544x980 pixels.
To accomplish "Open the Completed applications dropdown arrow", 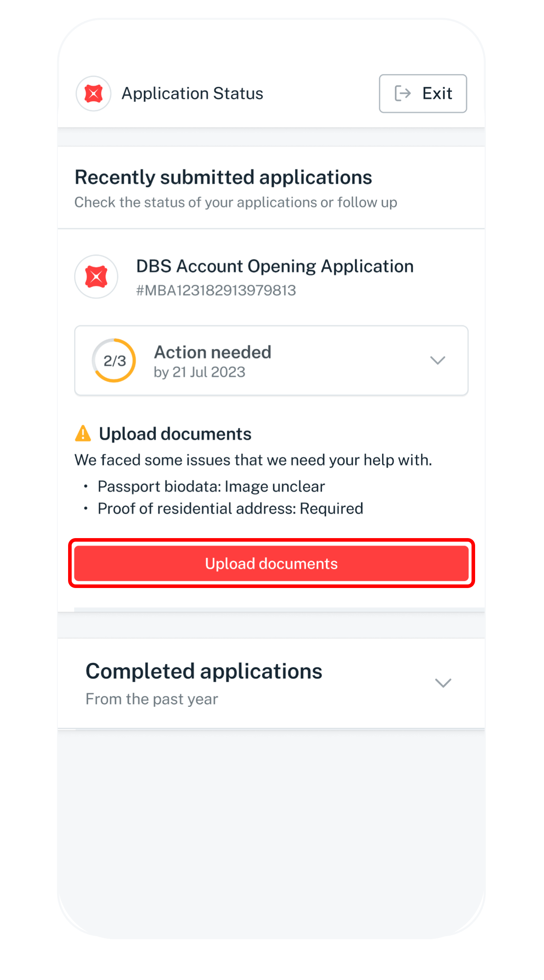I will click(443, 683).
